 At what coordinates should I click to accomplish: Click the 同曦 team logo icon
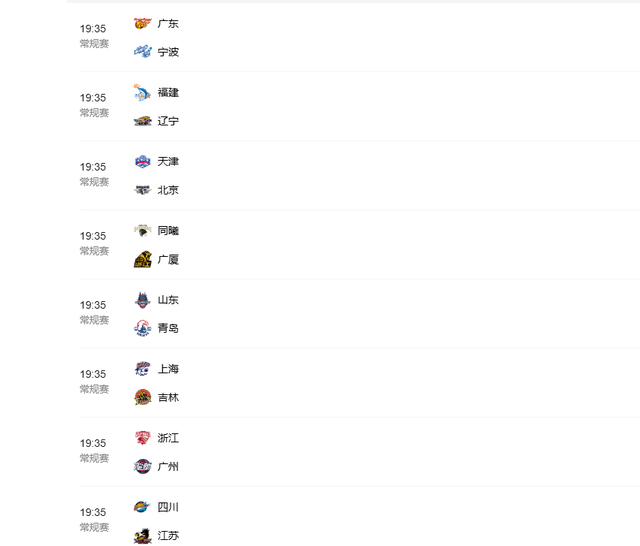tap(142, 230)
